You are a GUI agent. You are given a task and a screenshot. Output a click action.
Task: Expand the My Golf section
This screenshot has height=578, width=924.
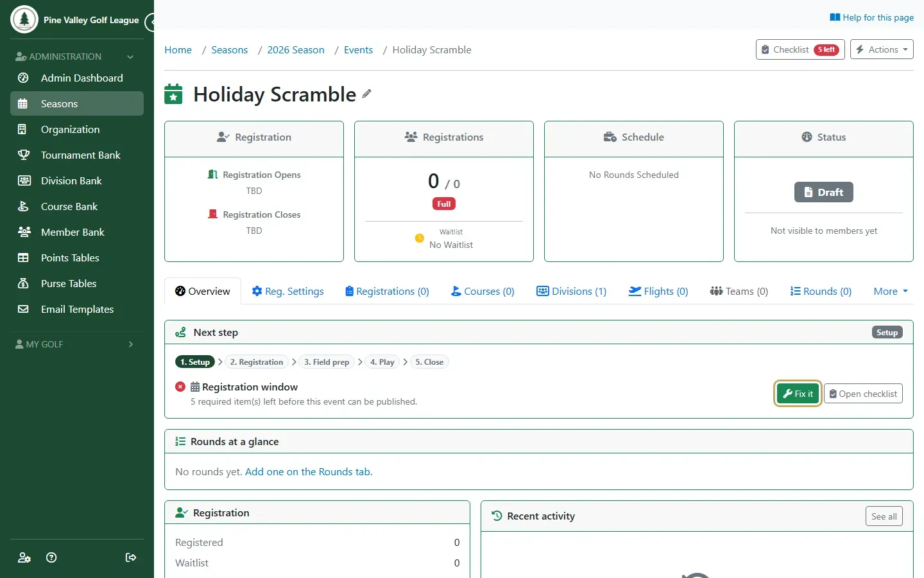coord(77,344)
